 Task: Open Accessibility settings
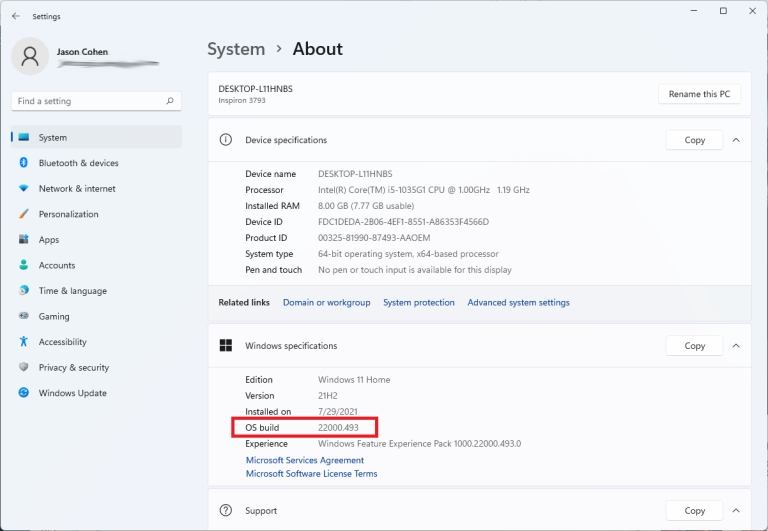(96, 341)
